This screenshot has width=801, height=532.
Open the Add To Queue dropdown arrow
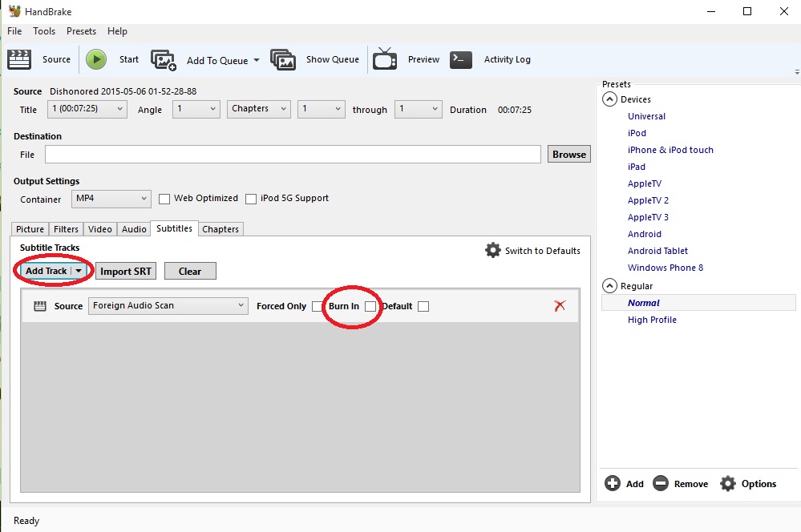pyautogui.click(x=257, y=60)
